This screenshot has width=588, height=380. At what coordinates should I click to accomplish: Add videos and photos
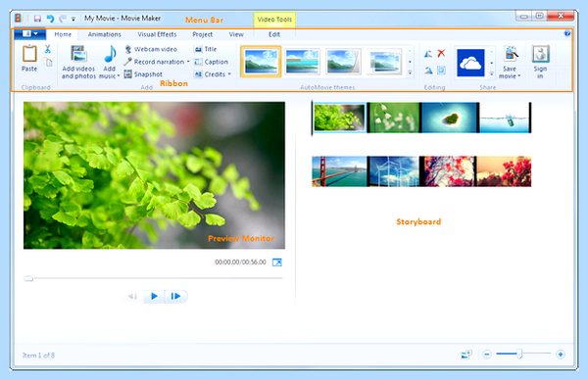coord(78,62)
